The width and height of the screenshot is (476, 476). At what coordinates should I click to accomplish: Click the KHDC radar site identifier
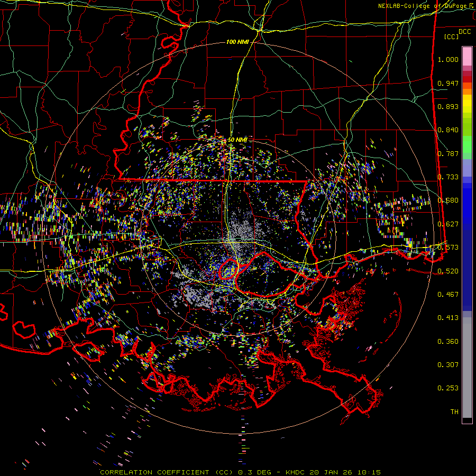click(296, 472)
